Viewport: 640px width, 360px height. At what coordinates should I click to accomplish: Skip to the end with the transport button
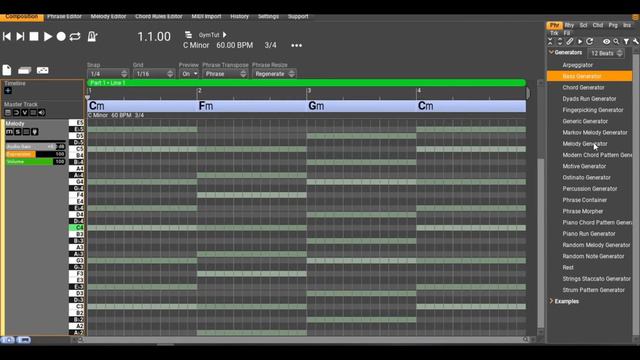click(x=20, y=36)
